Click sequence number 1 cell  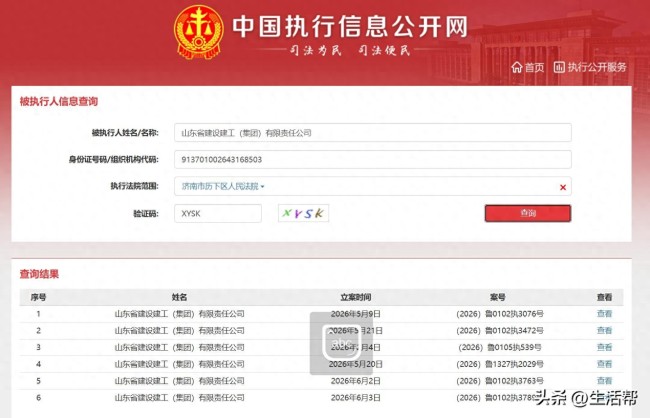38,314
